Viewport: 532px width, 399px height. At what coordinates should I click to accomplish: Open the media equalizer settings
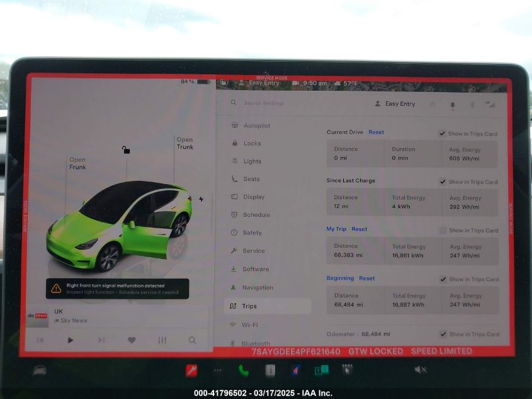click(x=162, y=340)
